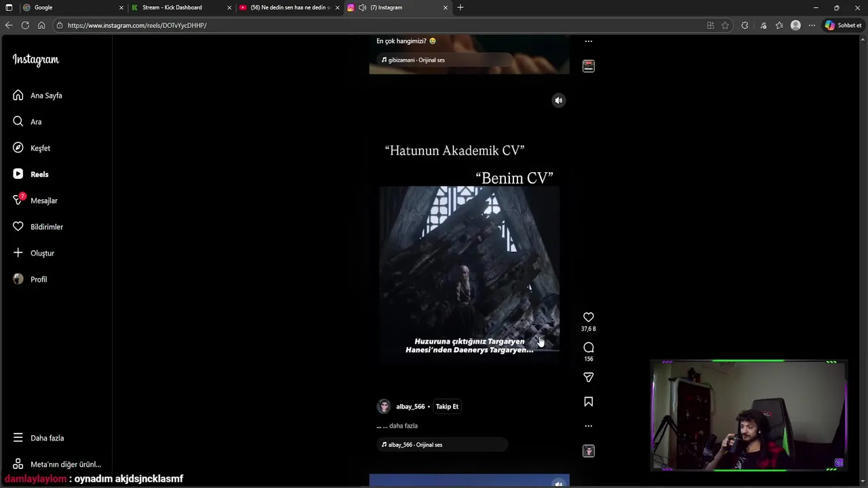Screen dimensions: 868x488
Task: Switch to Stream - Kick Dashboard tab
Action: coord(180,7)
